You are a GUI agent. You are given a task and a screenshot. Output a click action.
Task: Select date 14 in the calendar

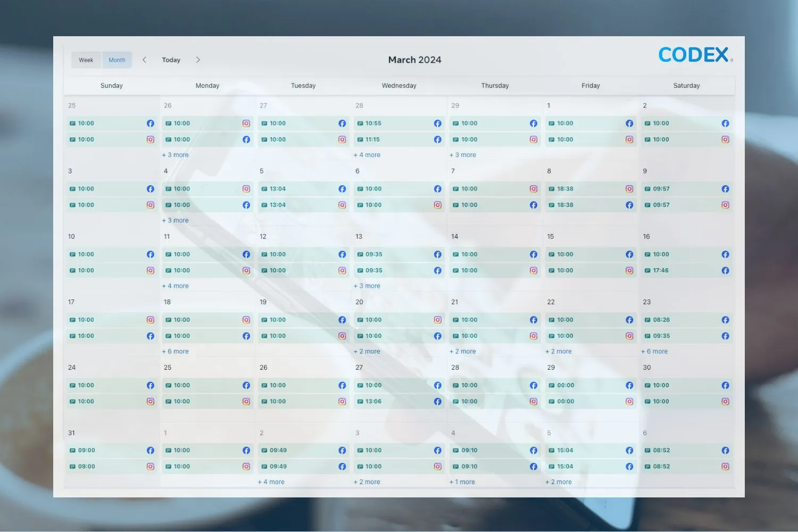click(x=454, y=237)
